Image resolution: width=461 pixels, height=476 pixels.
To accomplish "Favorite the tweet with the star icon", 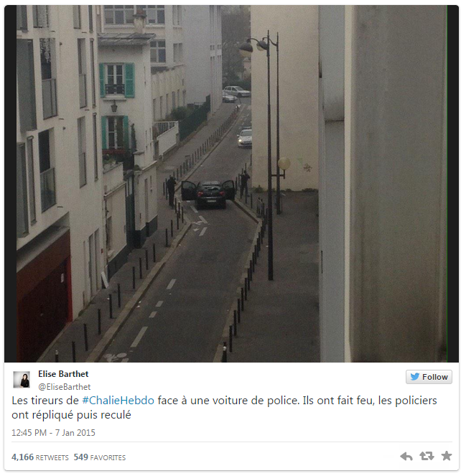I will click(x=446, y=456).
